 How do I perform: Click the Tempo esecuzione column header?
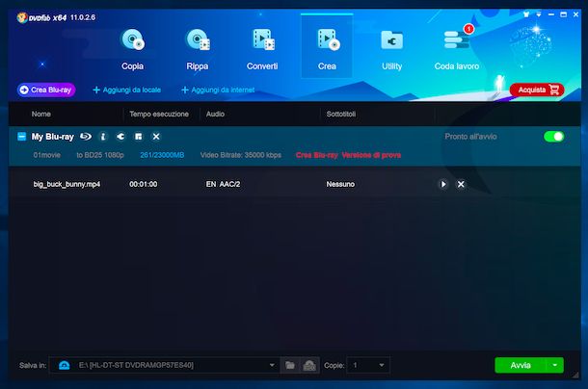tap(159, 114)
